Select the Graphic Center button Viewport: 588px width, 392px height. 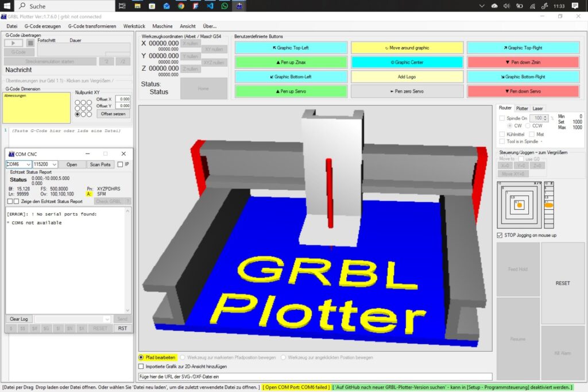point(407,62)
